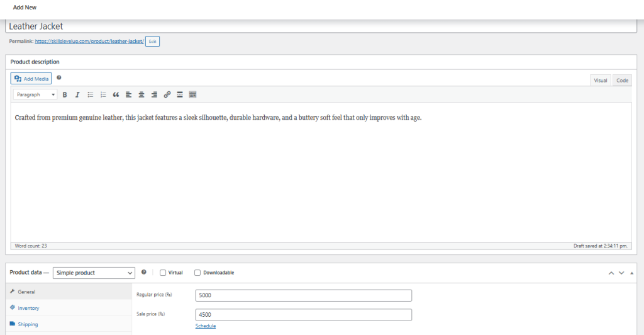Toggle bold formatting in editor toolbar

(x=64, y=94)
